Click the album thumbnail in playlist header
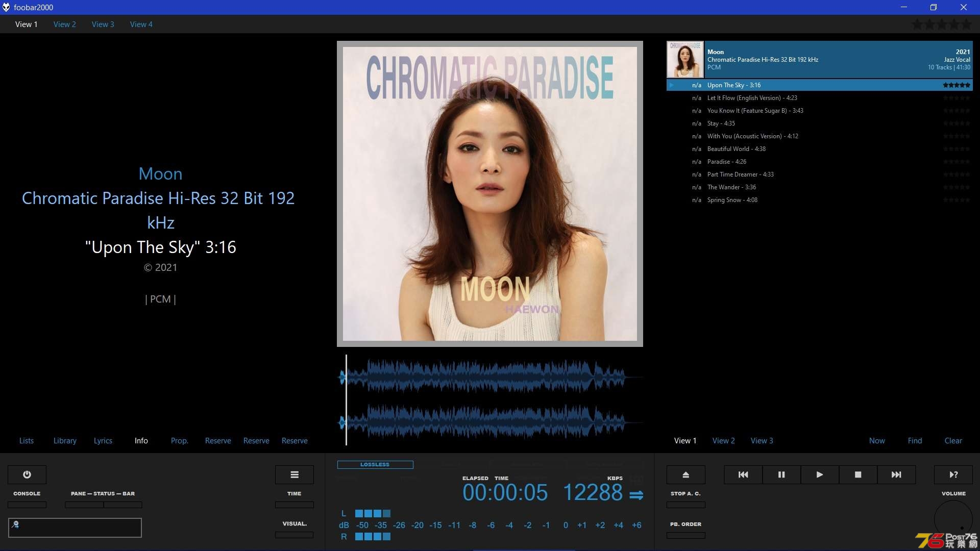 685,60
